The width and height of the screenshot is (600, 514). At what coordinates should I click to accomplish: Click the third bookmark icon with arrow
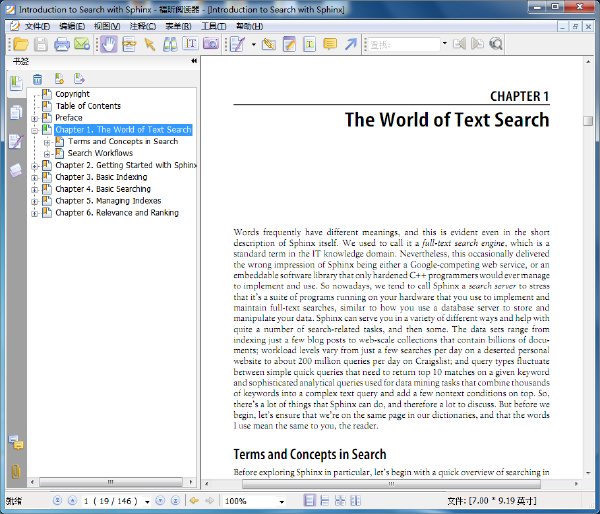coord(79,79)
